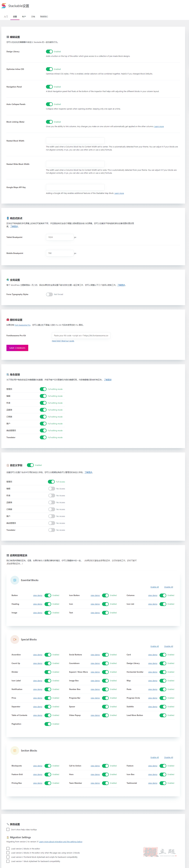Viewport: 189px width, 868px height.
Task: Select the 设置 tab
Action: pyautogui.click(x=15, y=16)
